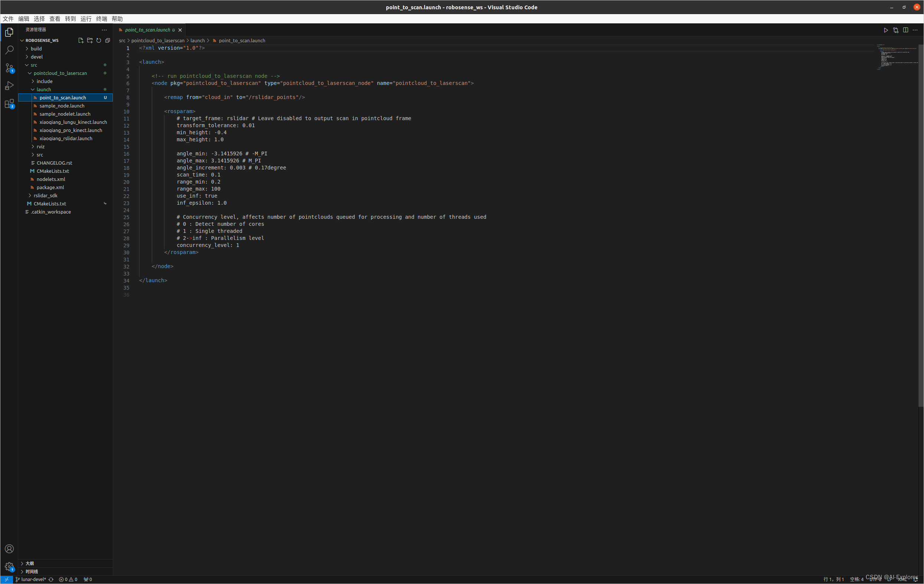Expand the include folder
Image resolution: width=924 pixels, height=584 pixels.
tap(66, 81)
